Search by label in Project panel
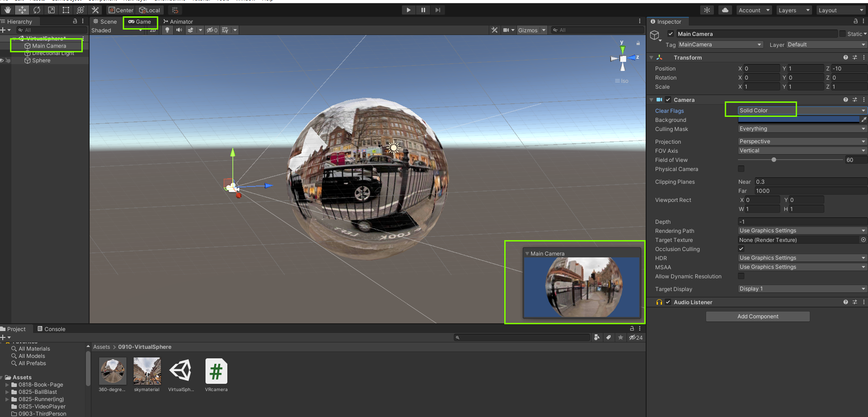This screenshot has width=868, height=417. (608, 337)
